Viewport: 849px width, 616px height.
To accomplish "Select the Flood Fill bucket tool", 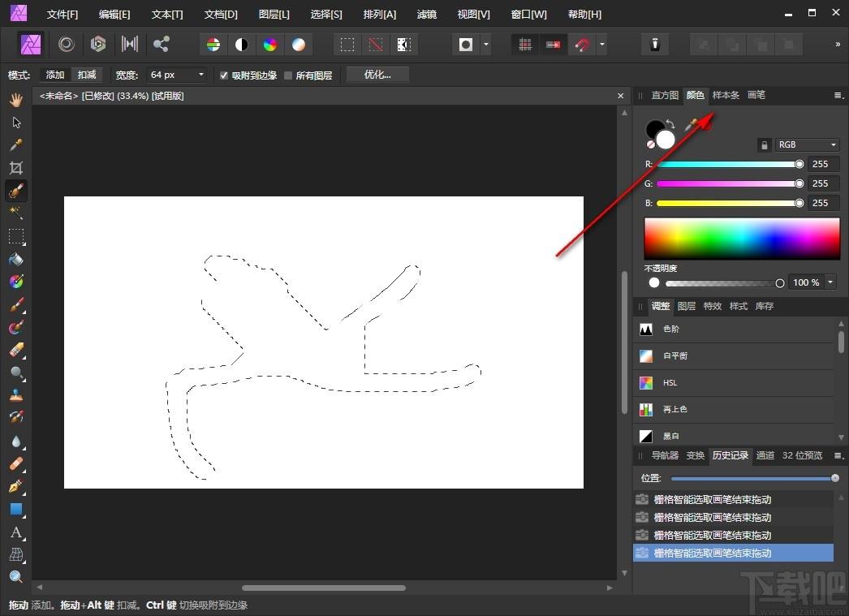I will [16, 259].
